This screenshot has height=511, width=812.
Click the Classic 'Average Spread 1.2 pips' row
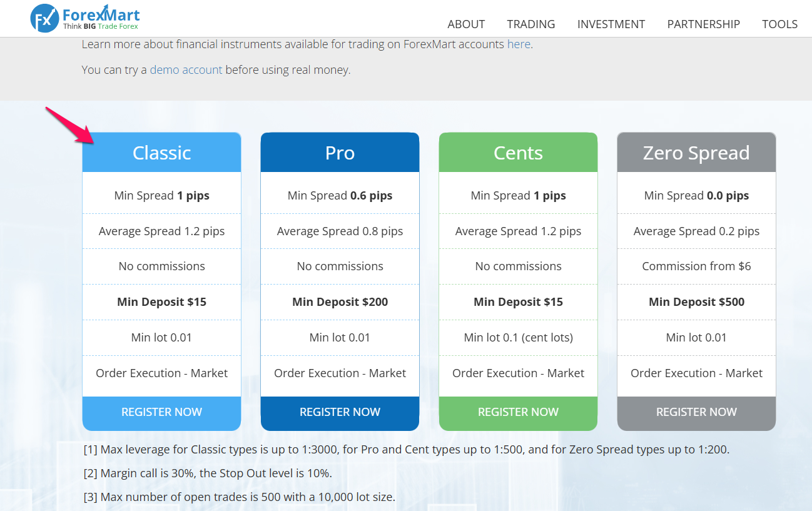pyautogui.click(x=161, y=231)
